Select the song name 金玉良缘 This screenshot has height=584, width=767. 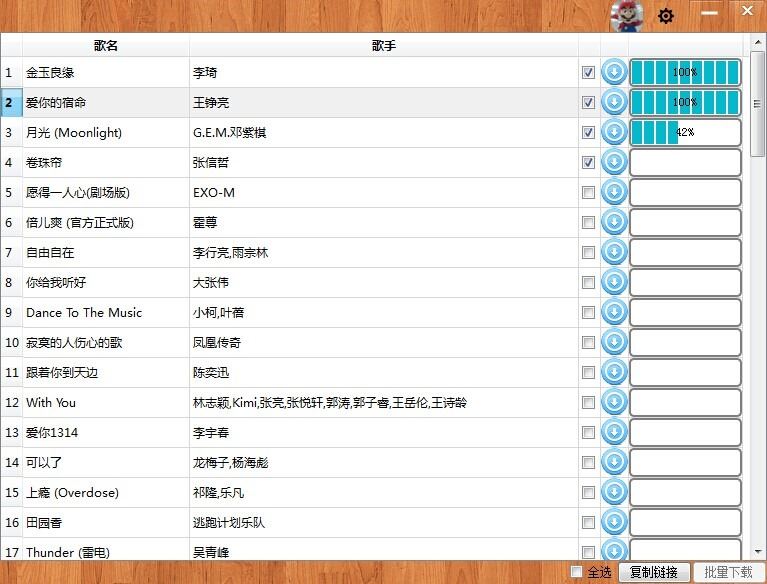click(x=50, y=73)
